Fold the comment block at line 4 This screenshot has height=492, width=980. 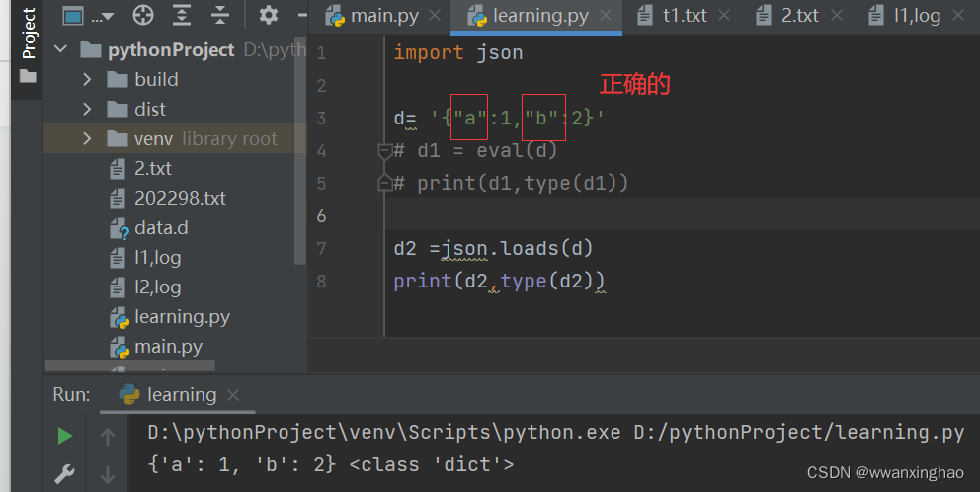click(x=384, y=151)
